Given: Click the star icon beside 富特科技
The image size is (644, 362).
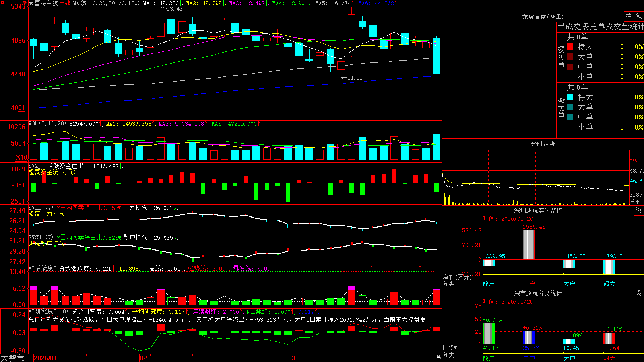Looking at the screenshot, I should pos(31,3).
